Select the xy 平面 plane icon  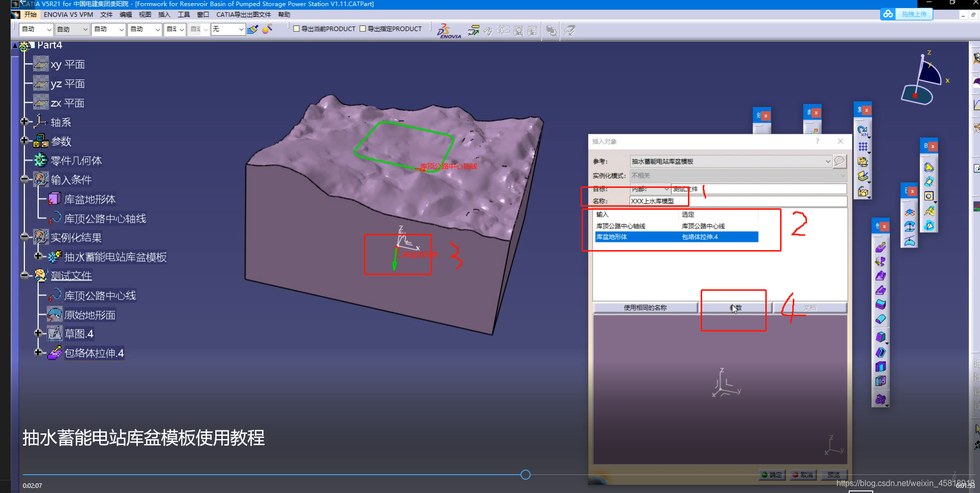tap(41, 65)
